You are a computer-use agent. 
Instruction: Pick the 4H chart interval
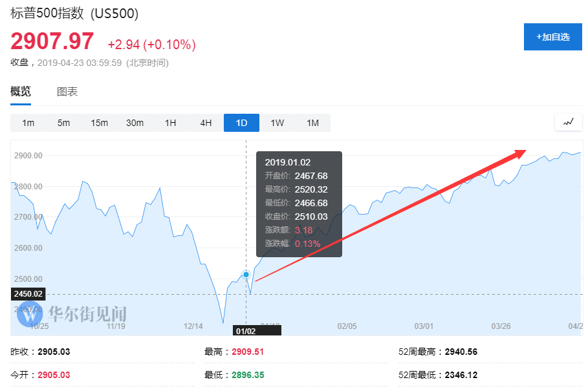pos(206,123)
